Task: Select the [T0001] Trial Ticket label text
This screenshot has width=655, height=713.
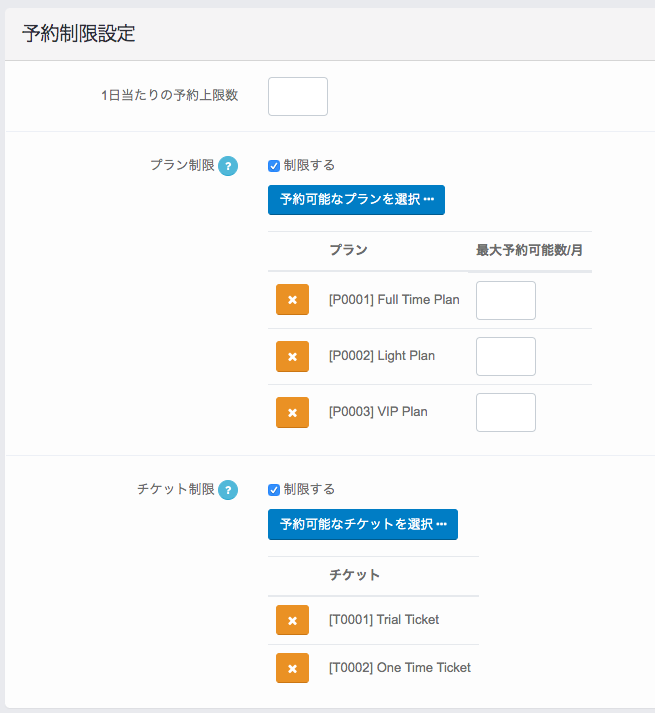Action: [x=384, y=620]
